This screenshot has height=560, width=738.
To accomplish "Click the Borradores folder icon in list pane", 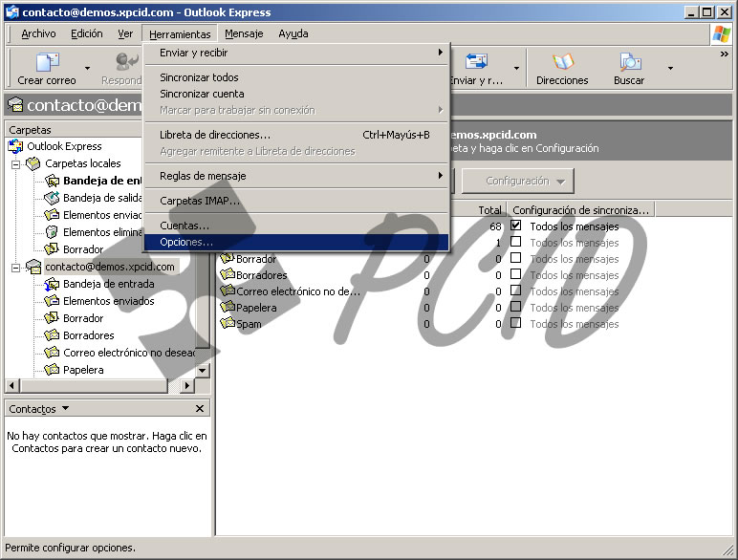I will [x=228, y=275].
